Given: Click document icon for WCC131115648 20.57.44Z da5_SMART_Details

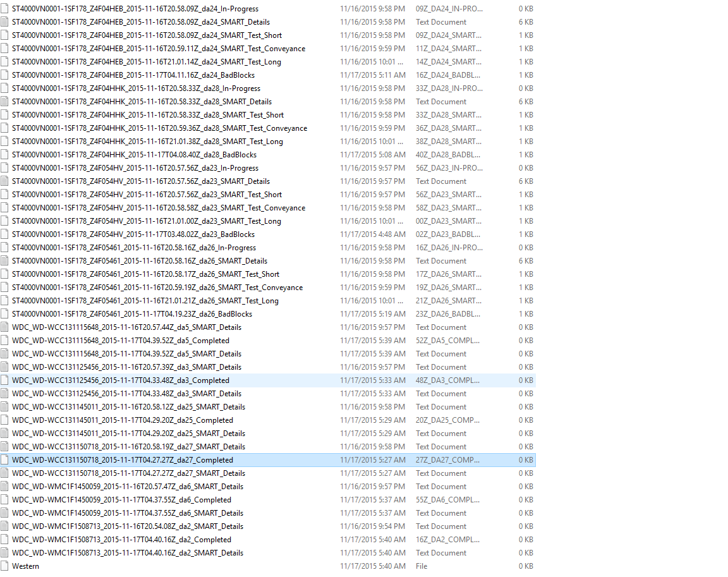Looking at the screenshot, I should click(4, 327).
